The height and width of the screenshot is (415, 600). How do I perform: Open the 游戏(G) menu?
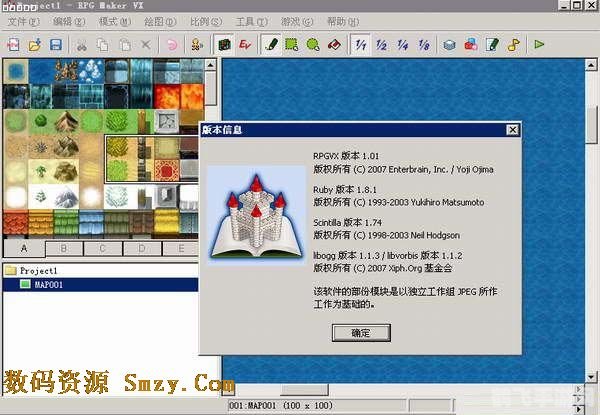(x=297, y=22)
